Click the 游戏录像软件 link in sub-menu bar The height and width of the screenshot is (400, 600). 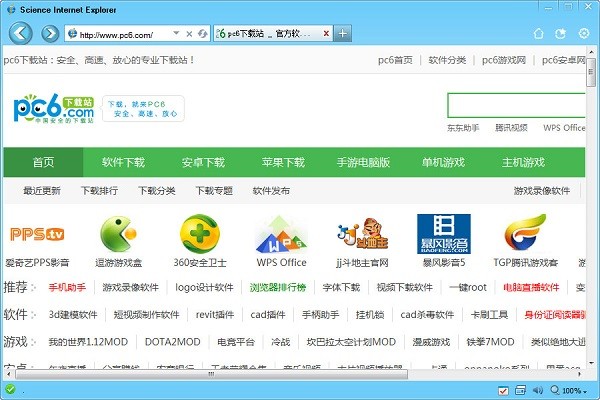[542, 191]
